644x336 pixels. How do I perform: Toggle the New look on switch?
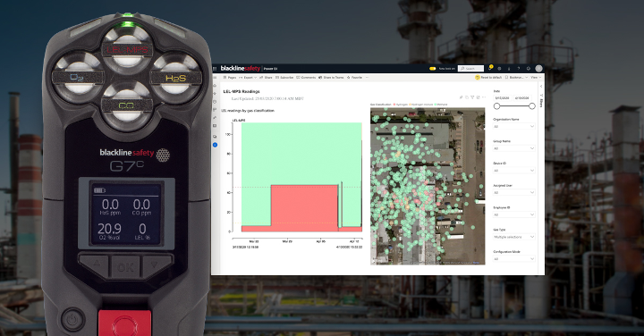click(x=433, y=69)
